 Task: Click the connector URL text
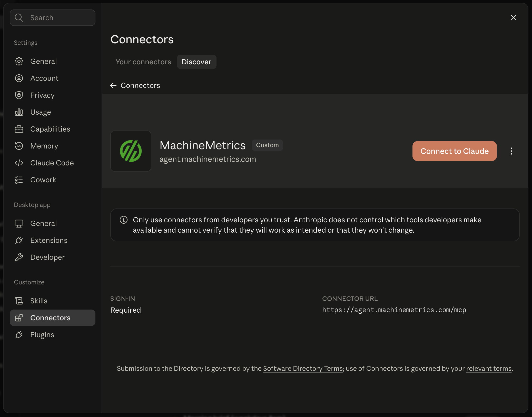point(394,310)
